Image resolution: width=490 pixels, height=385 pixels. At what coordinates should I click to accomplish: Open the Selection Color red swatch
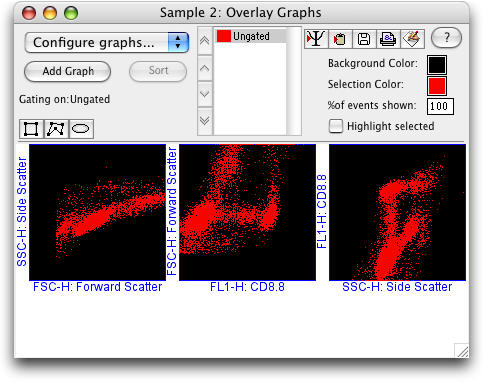click(x=437, y=86)
